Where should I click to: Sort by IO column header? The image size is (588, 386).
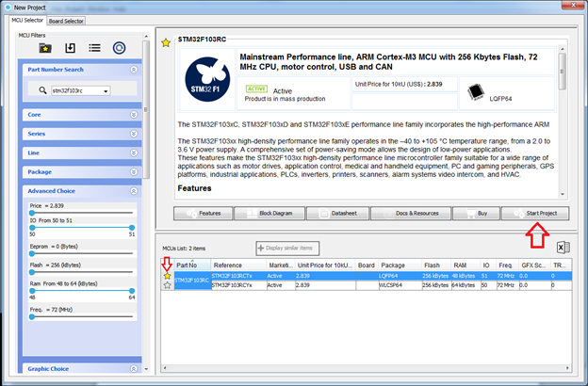click(x=488, y=265)
